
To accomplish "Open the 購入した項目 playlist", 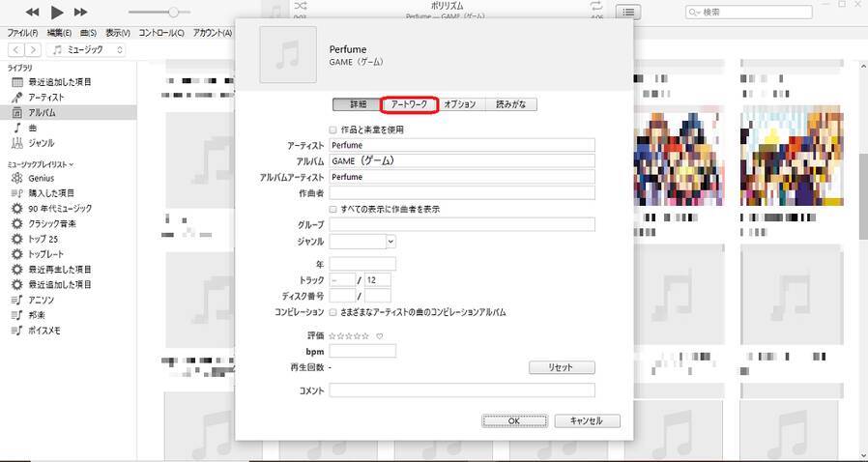I will [51, 193].
